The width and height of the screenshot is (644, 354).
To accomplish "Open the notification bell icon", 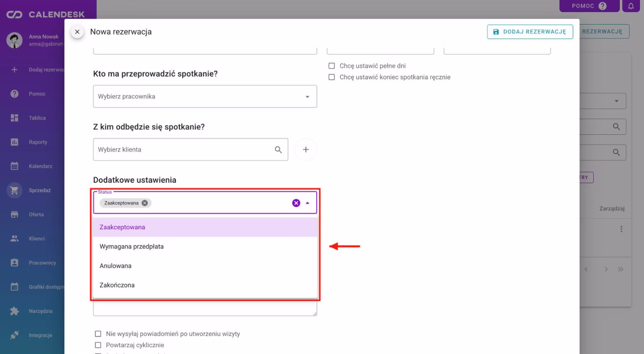I will tap(631, 6).
